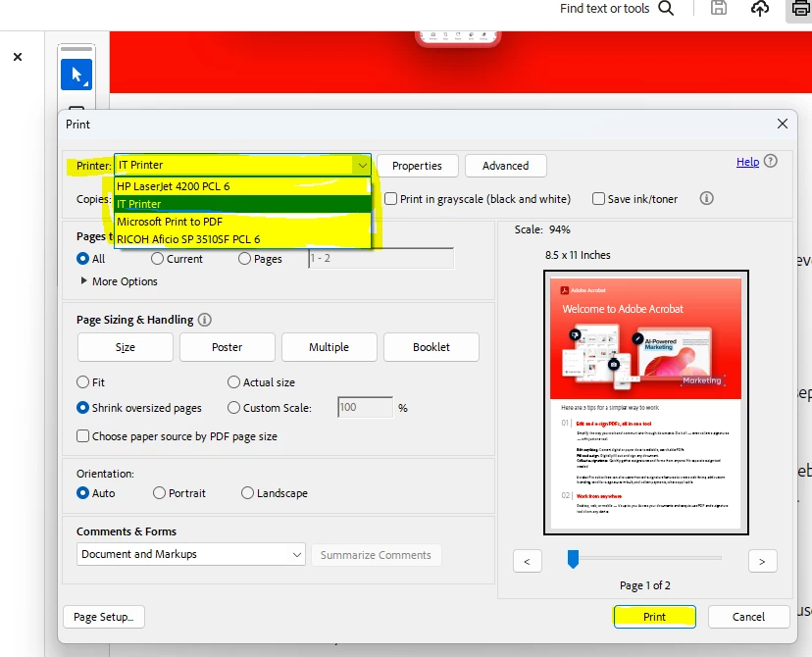Select the Fit radio button
The height and width of the screenshot is (657, 812).
[x=82, y=382]
